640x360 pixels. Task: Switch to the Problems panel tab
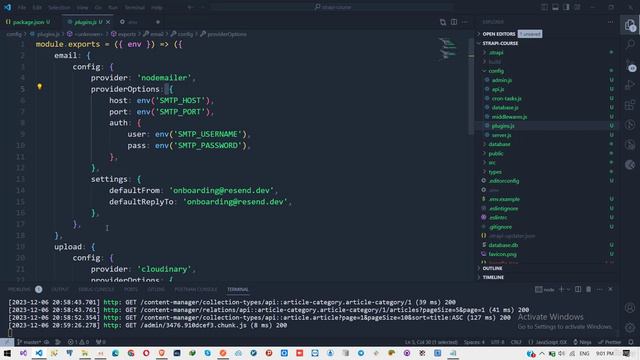[19, 289]
